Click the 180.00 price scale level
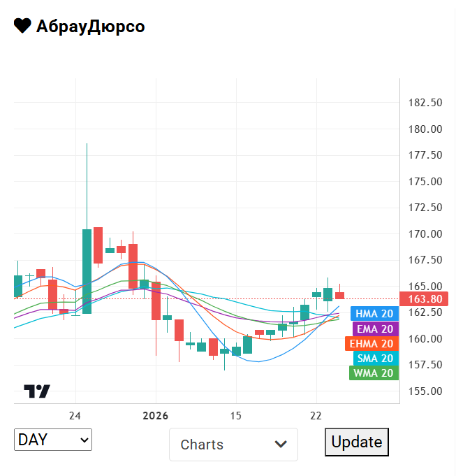Viewport: 456px width, 476px height. 425,129
